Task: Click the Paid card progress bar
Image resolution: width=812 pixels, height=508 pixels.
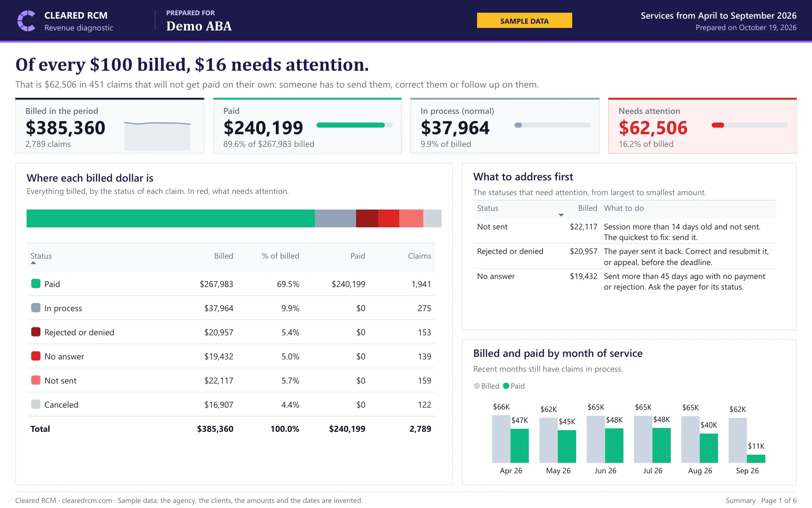Action: pos(354,125)
